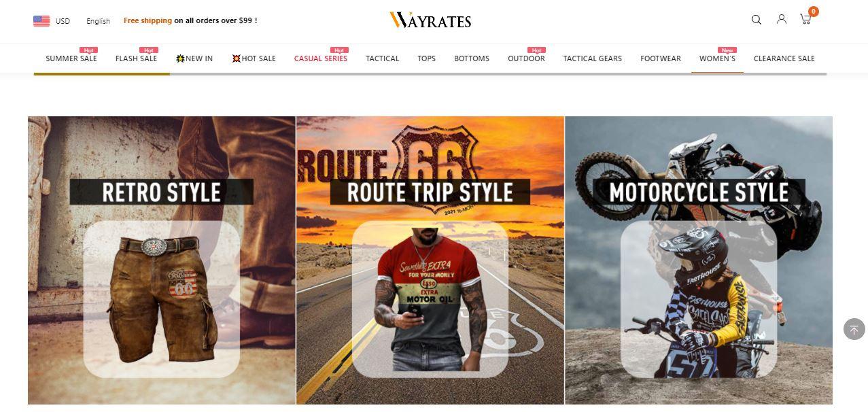This screenshot has height=412, width=868.
Task: Click the US flag currency icon
Action: tap(41, 21)
